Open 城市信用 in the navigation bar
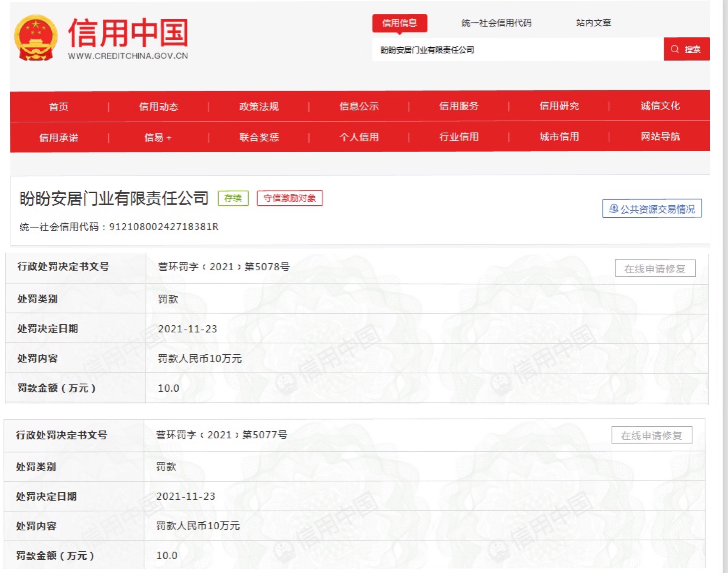 (559, 136)
